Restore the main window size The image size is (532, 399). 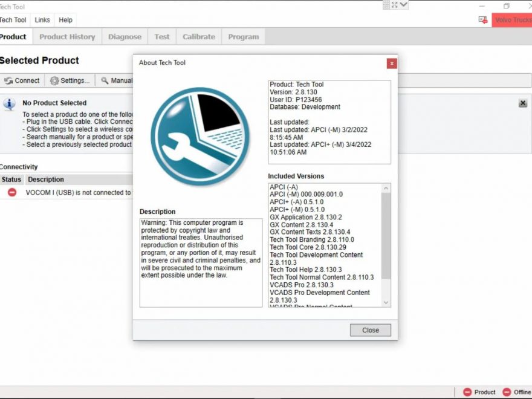click(506, 6)
